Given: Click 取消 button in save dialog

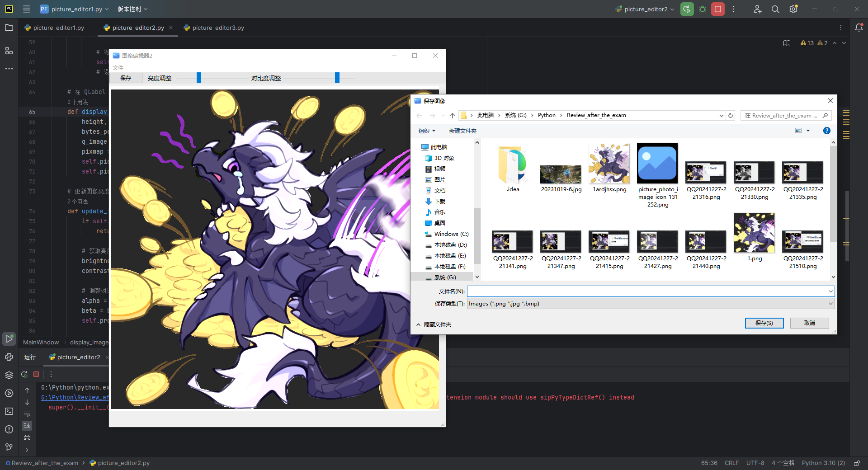Looking at the screenshot, I should pos(810,323).
